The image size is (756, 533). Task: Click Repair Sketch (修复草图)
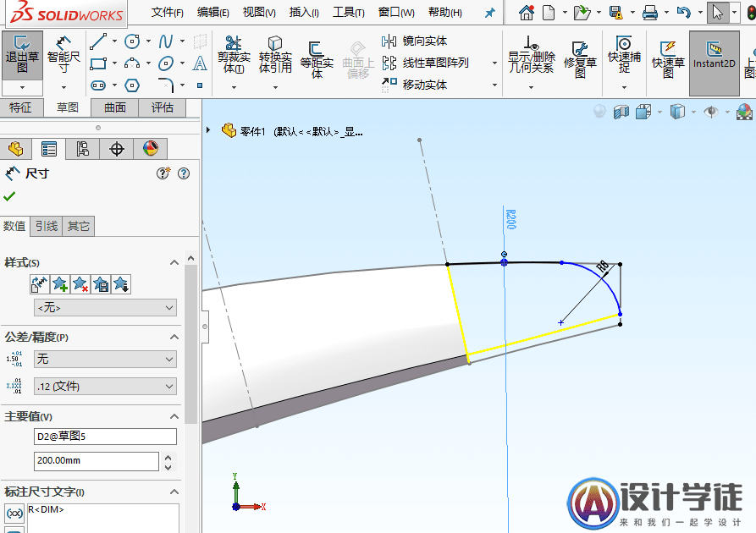pyautogui.click(x=580, y=60)
